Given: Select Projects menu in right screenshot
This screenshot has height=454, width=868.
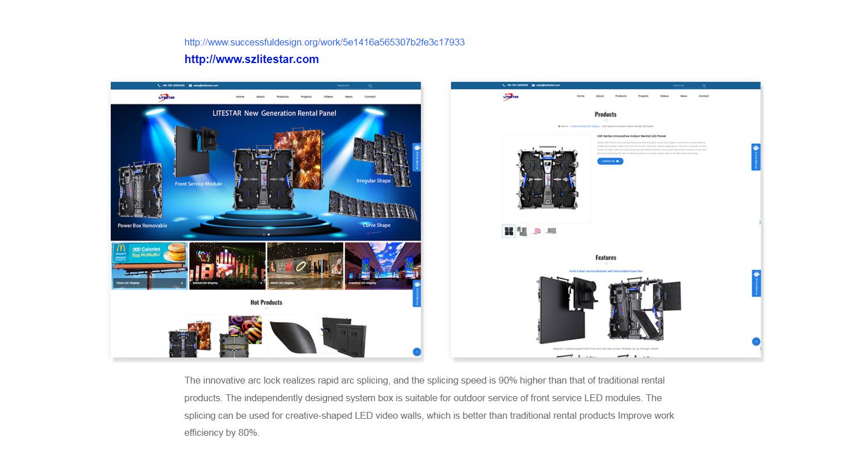Looking at the screenshot, I should [x=643, y=96].
